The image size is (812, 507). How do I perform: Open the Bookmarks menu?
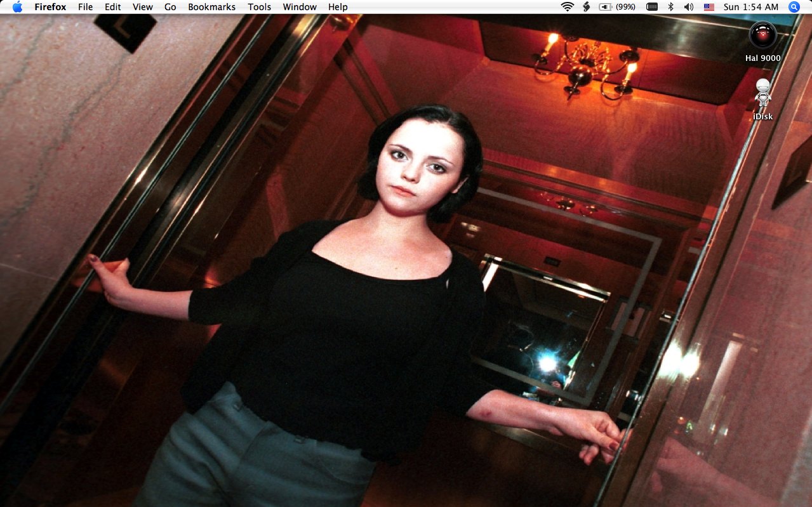point(211,7)
